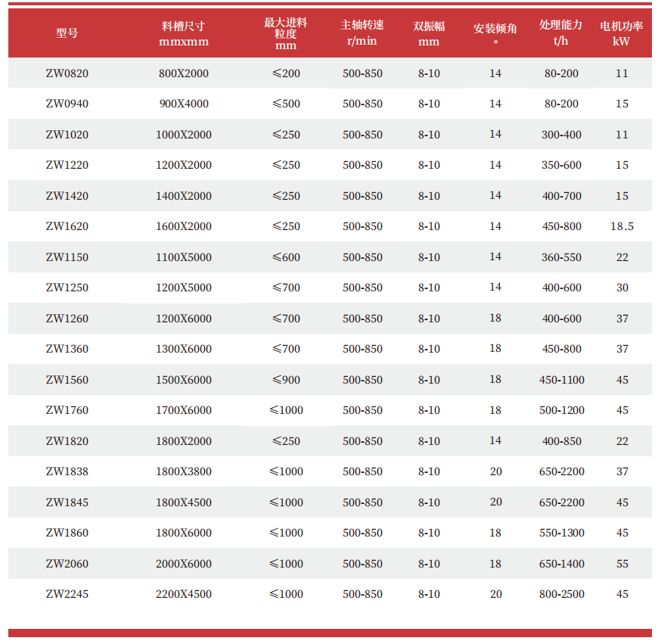The width and height of the screenshot is (658, 644).
Task: Click the ≤600 feed size cell
Action: (x=286, y=257)
